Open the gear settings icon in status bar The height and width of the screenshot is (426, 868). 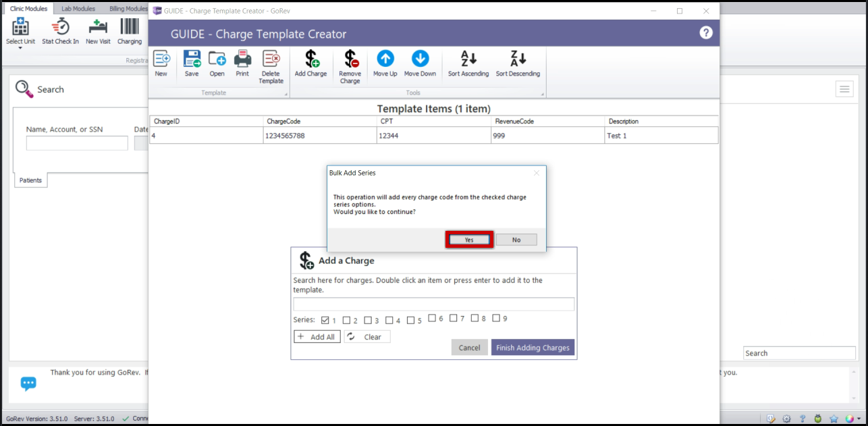pos(786,419)
